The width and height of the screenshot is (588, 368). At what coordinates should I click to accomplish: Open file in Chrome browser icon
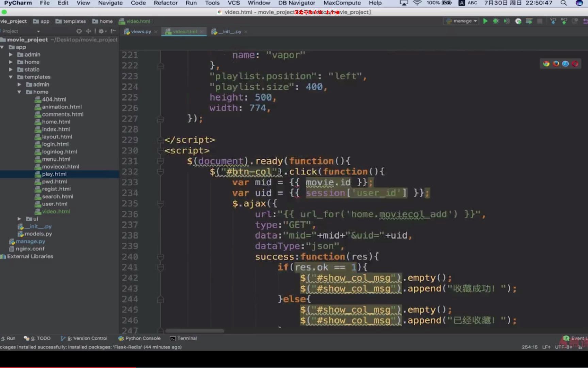point(546,64)
